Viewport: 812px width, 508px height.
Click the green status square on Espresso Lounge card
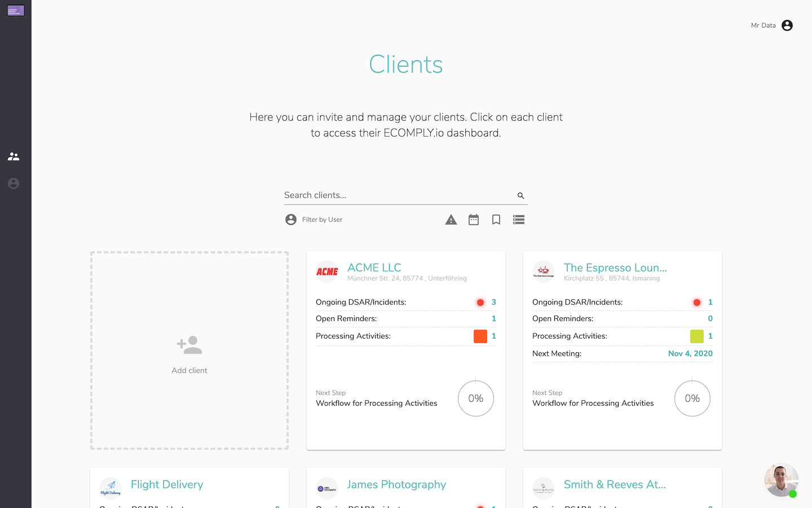point(696,336)
